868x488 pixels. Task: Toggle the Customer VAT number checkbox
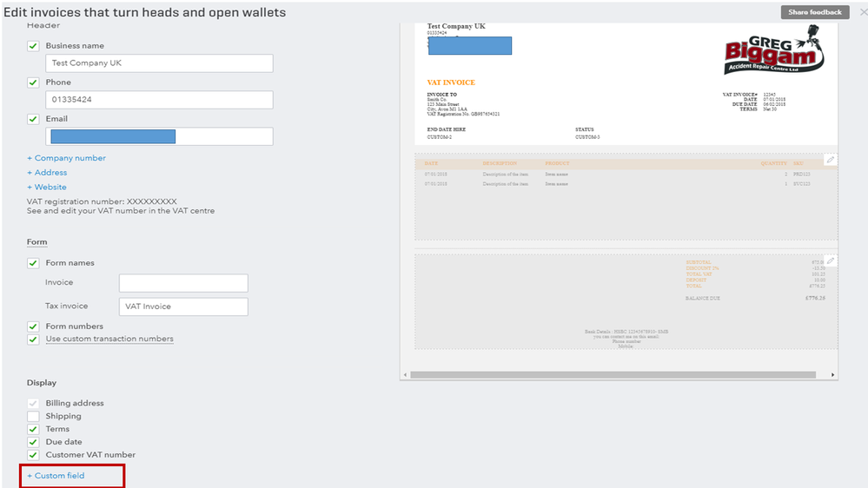[33, 455]
